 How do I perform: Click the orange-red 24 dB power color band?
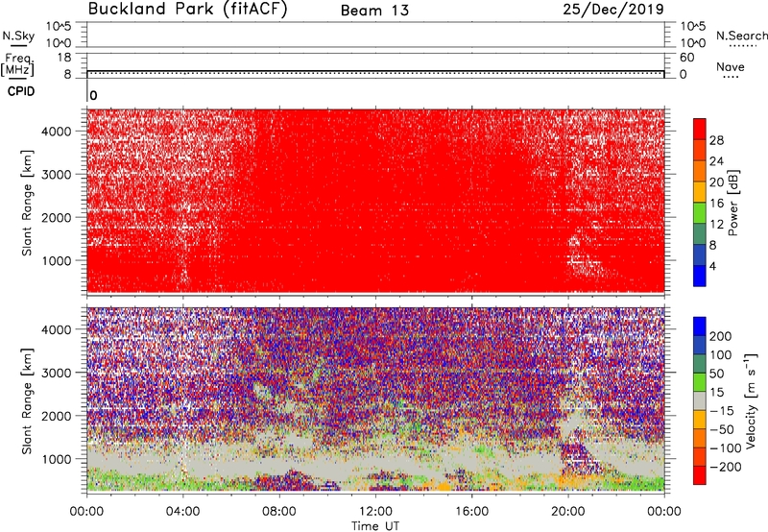[700, 151]
